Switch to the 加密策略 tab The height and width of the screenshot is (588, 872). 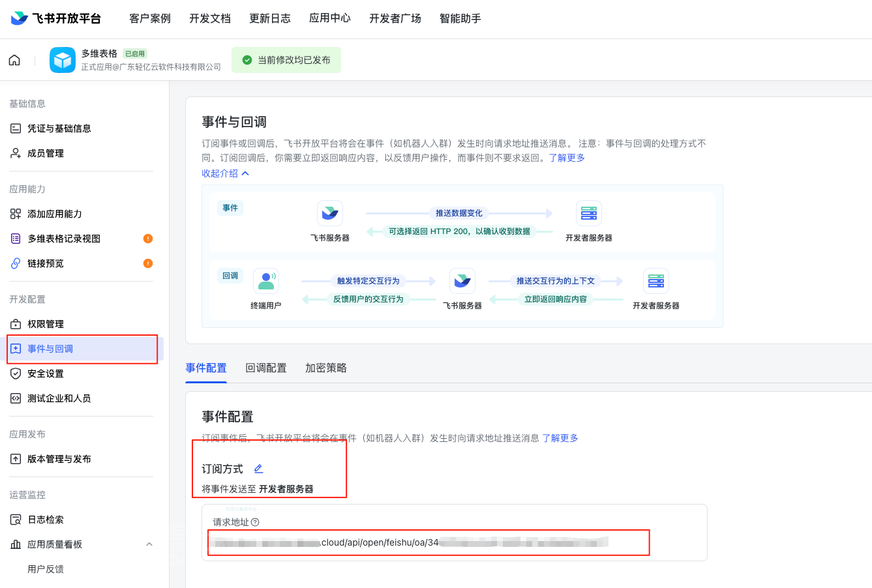[326, 368]
